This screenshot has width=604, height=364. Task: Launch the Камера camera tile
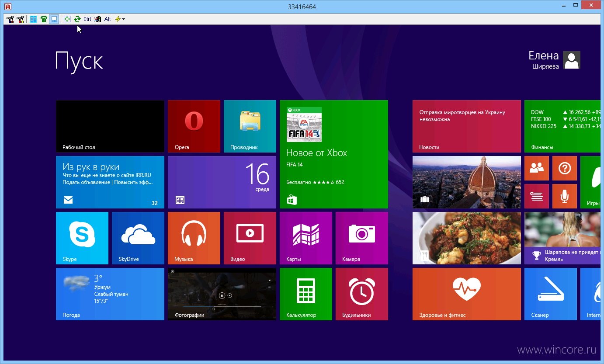point(362,238)
